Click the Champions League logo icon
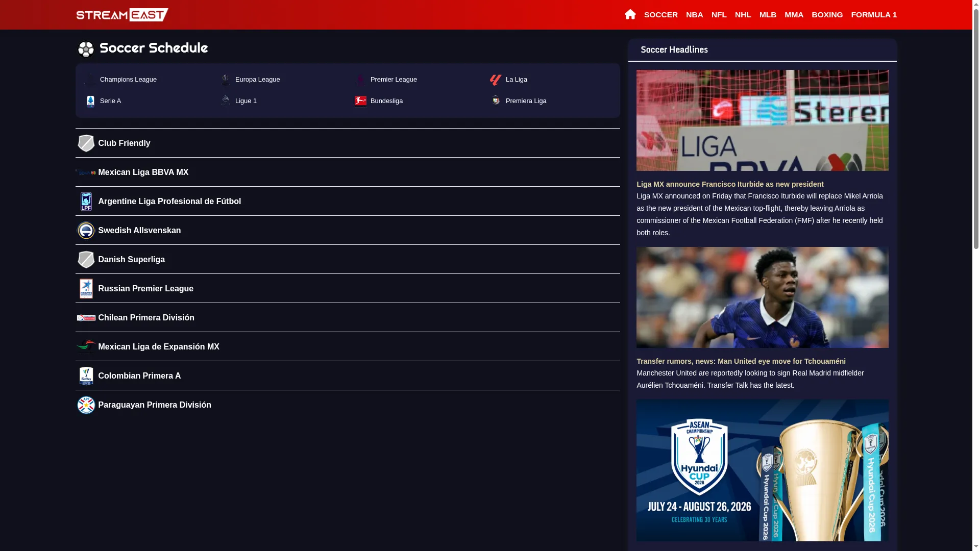Image resolution: width=980 pixels, height=551 pixels. click(90, 80)
